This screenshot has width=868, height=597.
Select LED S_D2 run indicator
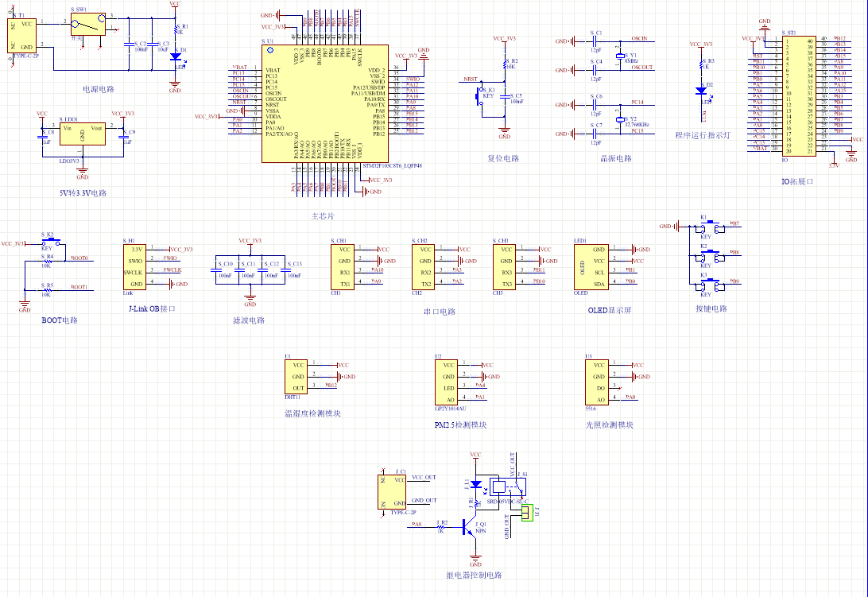pos(701,91)
